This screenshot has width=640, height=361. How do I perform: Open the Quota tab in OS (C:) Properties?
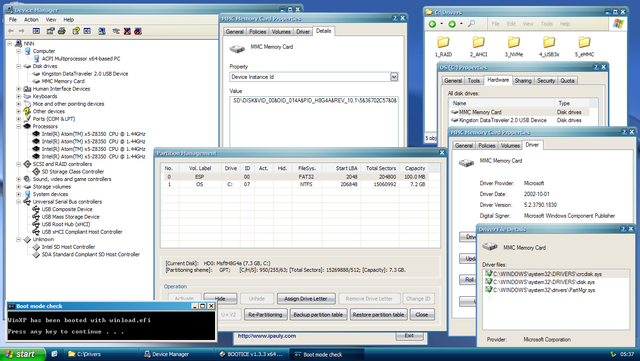tap(567, 80)
